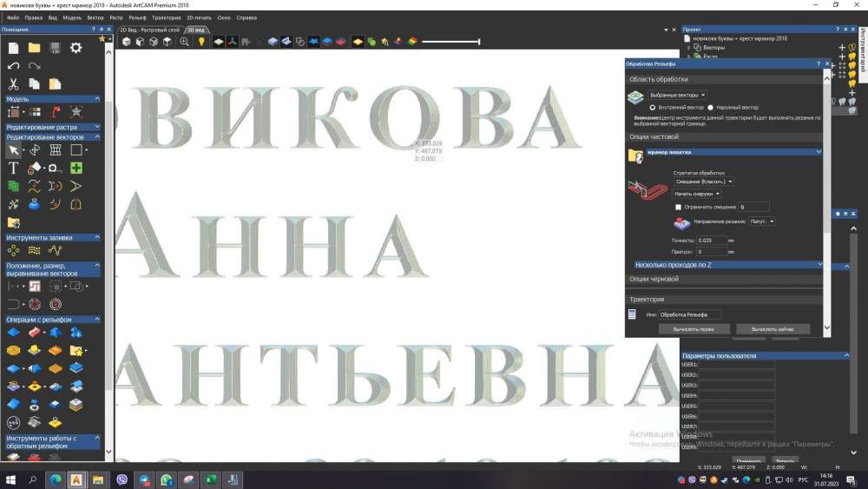Open Excel from the taskbar
This screenshot has width=868, height=489.
click(211, 479)
